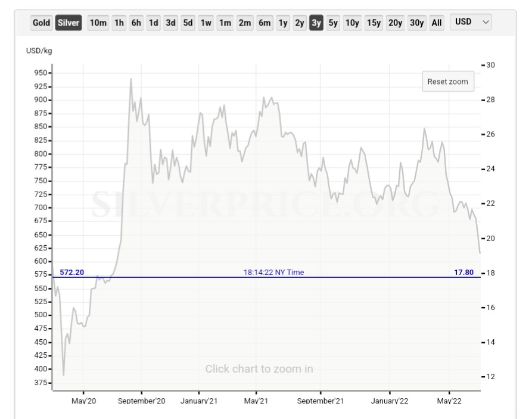Show All available price history
Viewport: 532px width, 419px height.
pyautogui.click(x=437, y=23)
